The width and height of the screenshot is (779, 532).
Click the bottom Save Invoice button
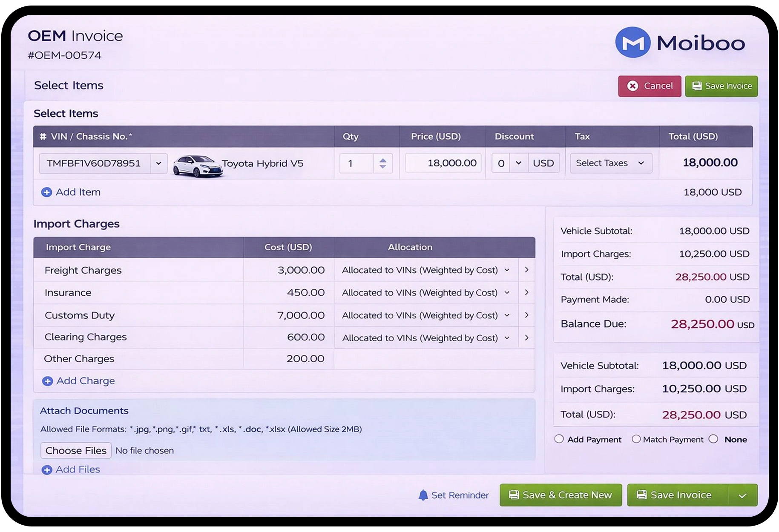677,495
